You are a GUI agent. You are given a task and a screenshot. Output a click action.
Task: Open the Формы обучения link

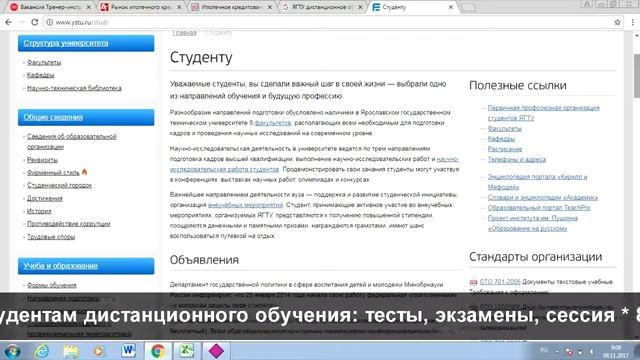click(x=52, y=285)
